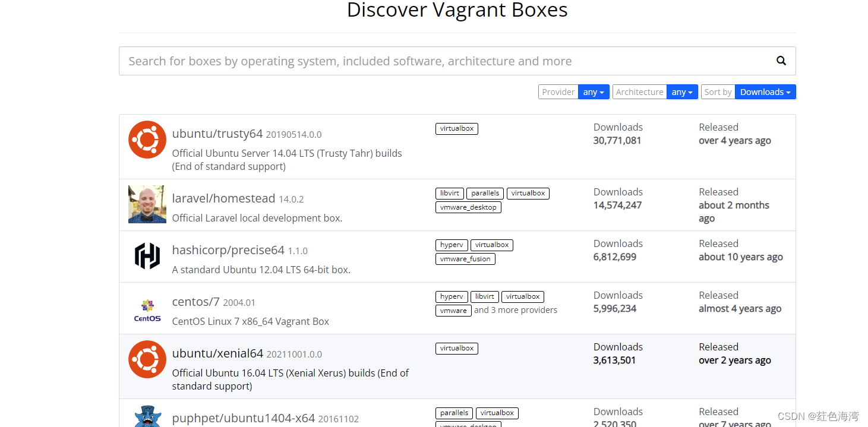Screen dimensions: 868x427
Task: Click hyperv tag on centos/7 row
Action: click(452, 296)
